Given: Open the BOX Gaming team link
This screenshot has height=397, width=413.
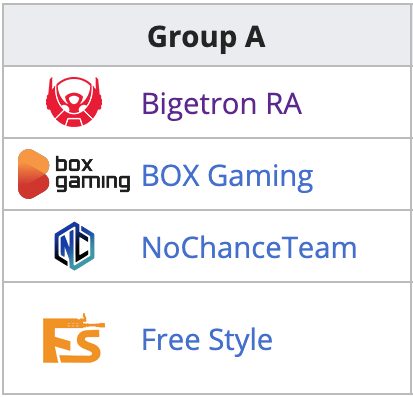Looking at the screenshot, I should pyautogui.click(x=227, y=176).
